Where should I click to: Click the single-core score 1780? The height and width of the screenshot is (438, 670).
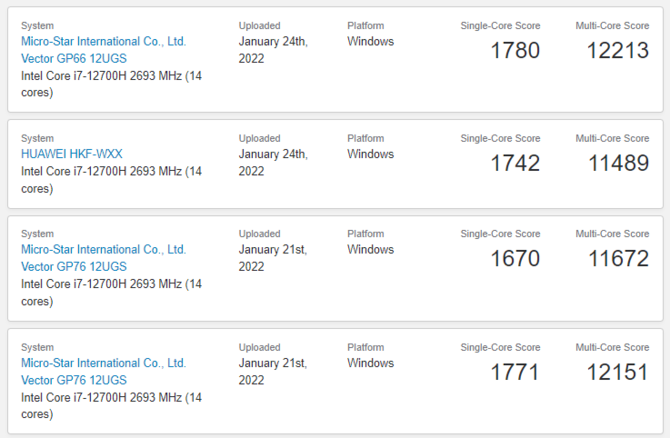click(x=515, y=50)
